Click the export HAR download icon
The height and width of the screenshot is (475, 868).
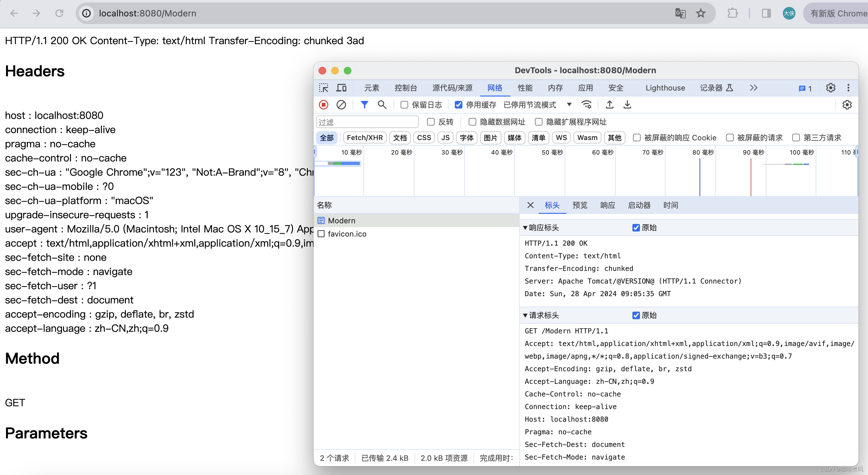pos(627,105)
